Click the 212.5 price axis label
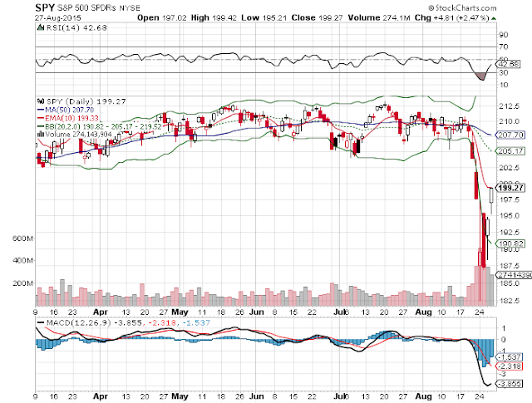 [x=509, y=106]
